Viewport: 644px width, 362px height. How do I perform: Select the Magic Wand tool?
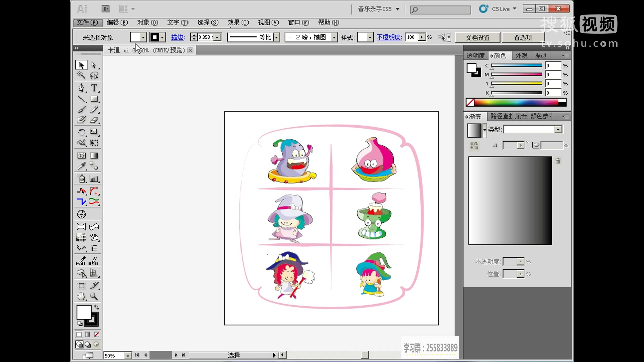click(81, 75)
